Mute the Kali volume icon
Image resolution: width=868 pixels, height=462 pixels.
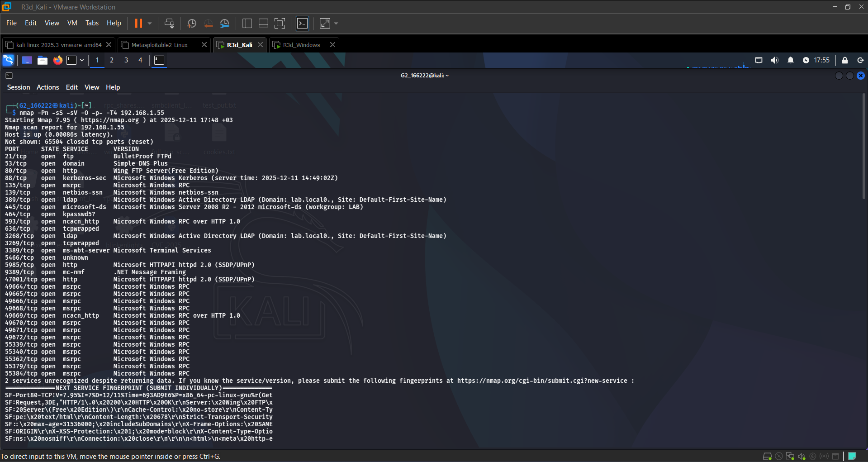point(775,60)
